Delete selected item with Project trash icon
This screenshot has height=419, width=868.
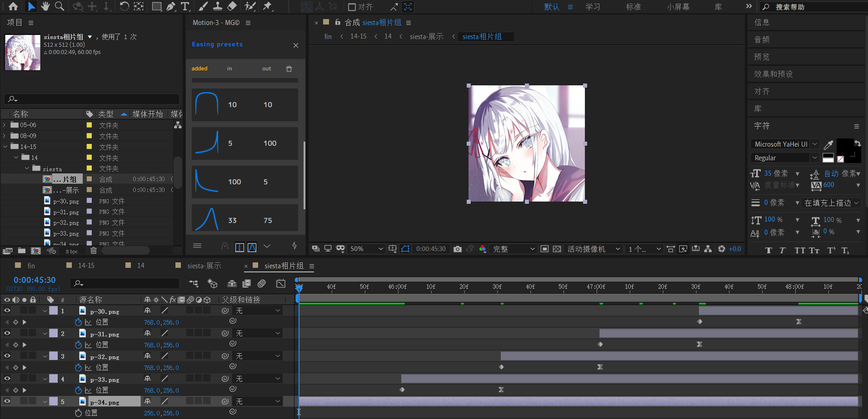[94, 251]
